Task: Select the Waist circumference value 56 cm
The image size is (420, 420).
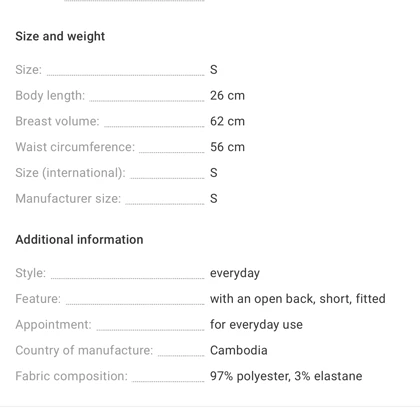Action: click(227, 147)
